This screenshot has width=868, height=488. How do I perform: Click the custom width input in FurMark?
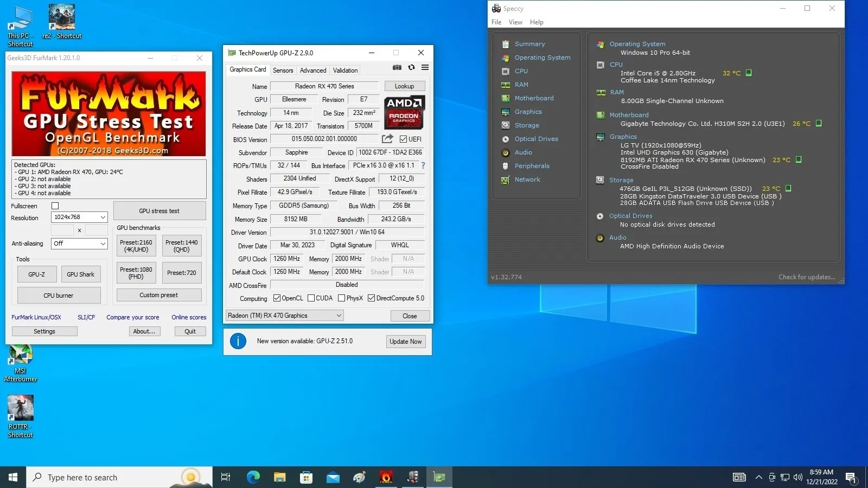[62, 230]
